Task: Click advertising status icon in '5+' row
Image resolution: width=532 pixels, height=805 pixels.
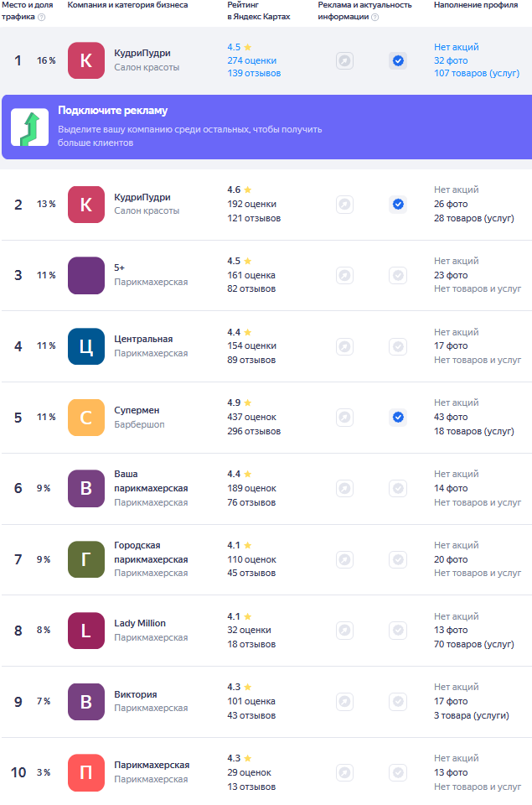Action: click(x=344, y=276)
